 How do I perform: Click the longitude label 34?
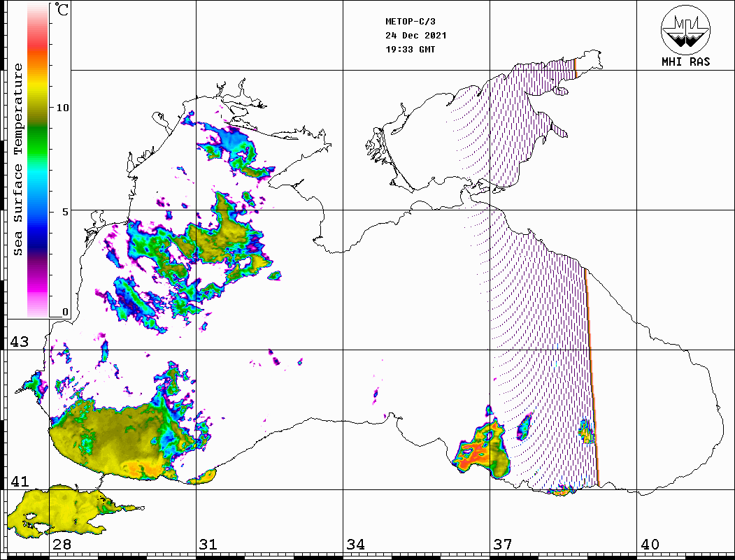click(x=355, y=545)
